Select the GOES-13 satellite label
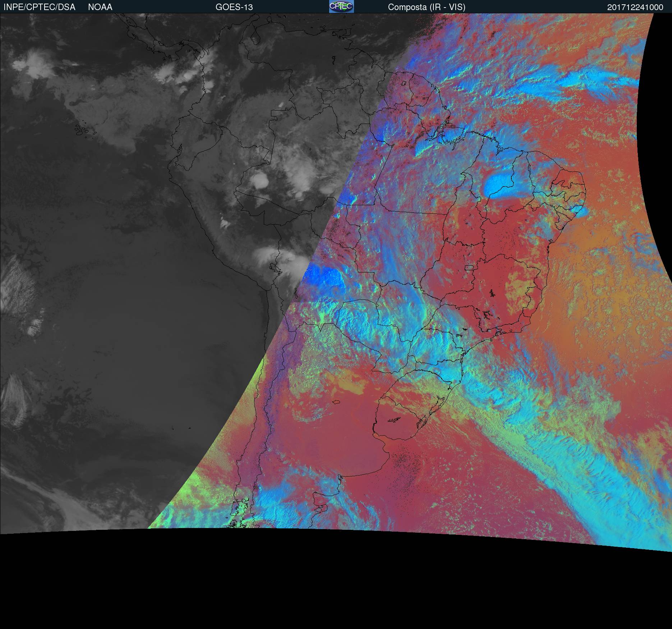The height and width of the screenshot is (629, 672). pos(234,7)
